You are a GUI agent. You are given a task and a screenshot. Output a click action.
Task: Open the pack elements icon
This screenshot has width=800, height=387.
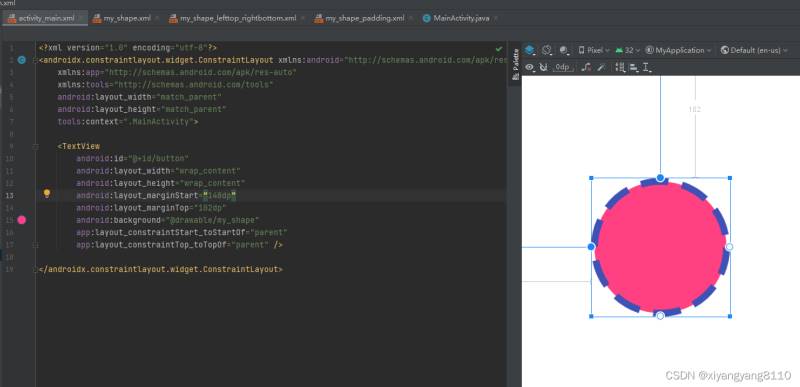point(620,67)
